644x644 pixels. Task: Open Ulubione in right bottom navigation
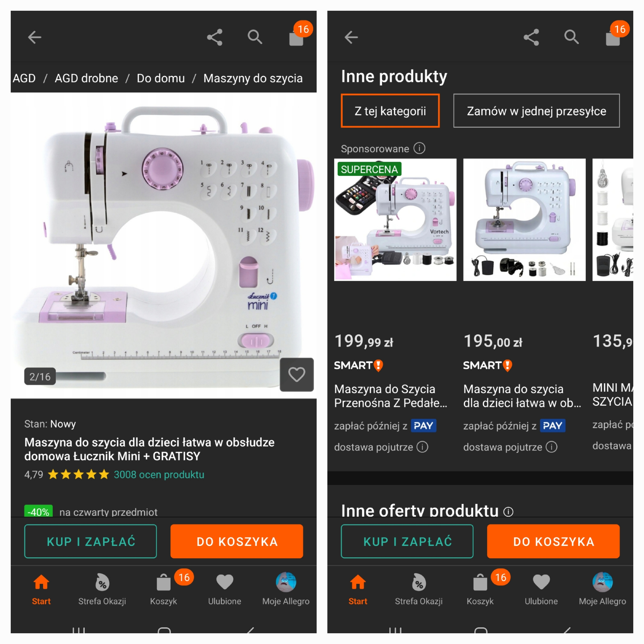[541, 589]
